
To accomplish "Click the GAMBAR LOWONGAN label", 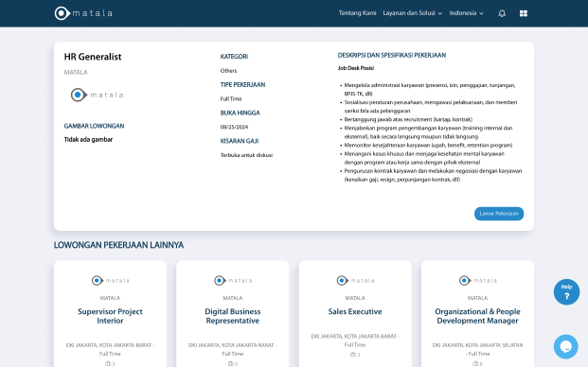I will pos(94,126).
